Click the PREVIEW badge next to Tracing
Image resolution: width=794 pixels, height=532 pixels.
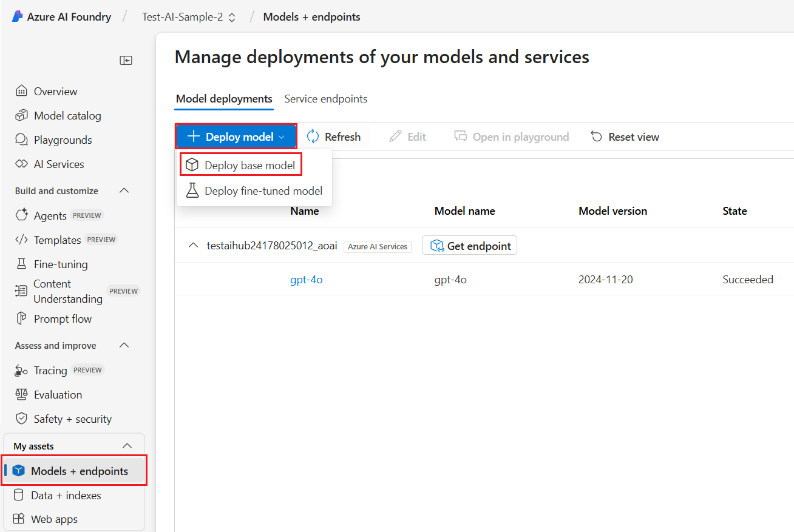tap(87, 369)
